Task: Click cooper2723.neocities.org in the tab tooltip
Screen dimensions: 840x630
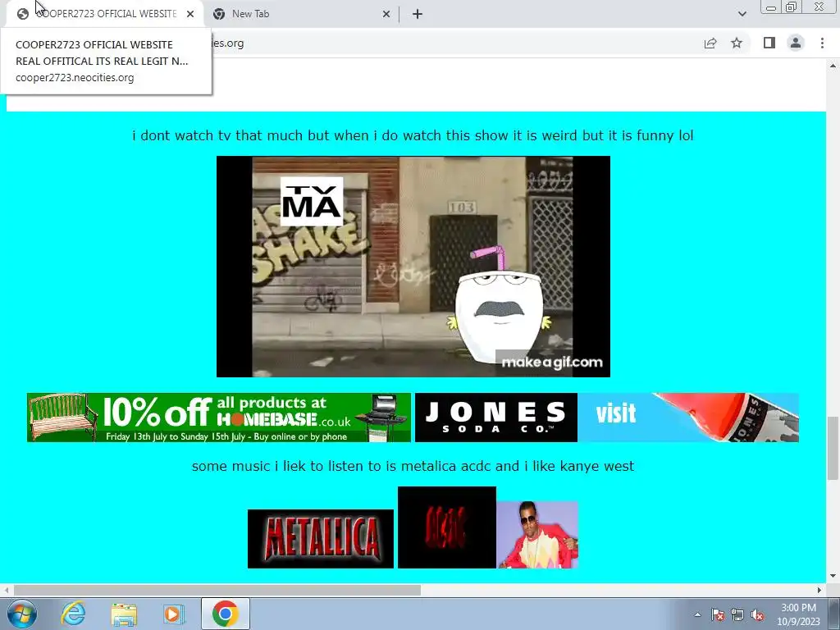Action: pos(75,78)
